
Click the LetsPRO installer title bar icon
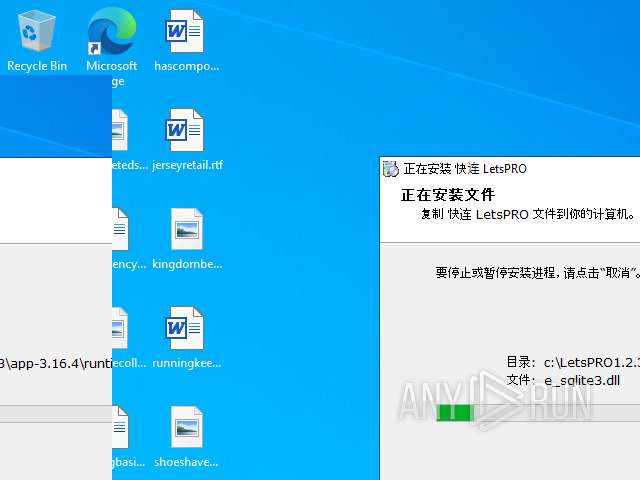pyautogui.click(x=391, y=169)
